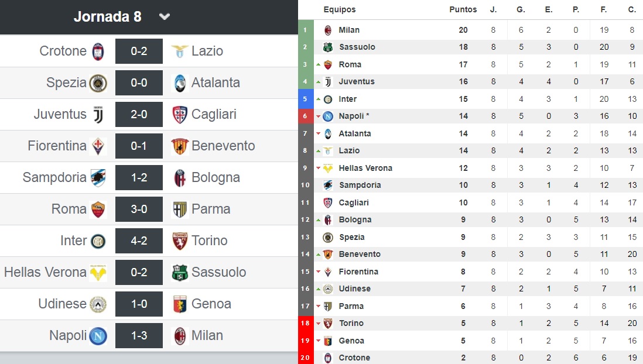The image size is (643, 364).
Task: Click the Jornada 8 title text
Action: (x=107, y=17)
